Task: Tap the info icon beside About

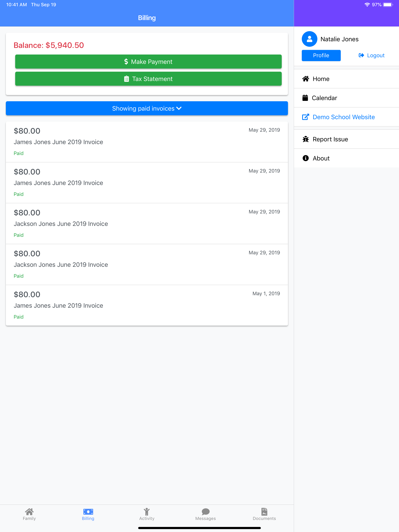Action: [x=306, y=158]
